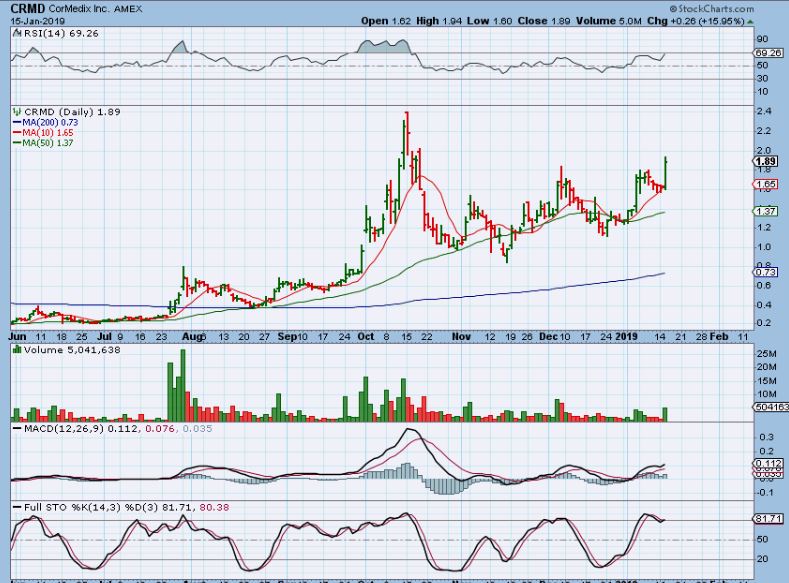Click the Sep month label on date axis
This screenshot has height=583, width=789.
click(x=286, y=337)
